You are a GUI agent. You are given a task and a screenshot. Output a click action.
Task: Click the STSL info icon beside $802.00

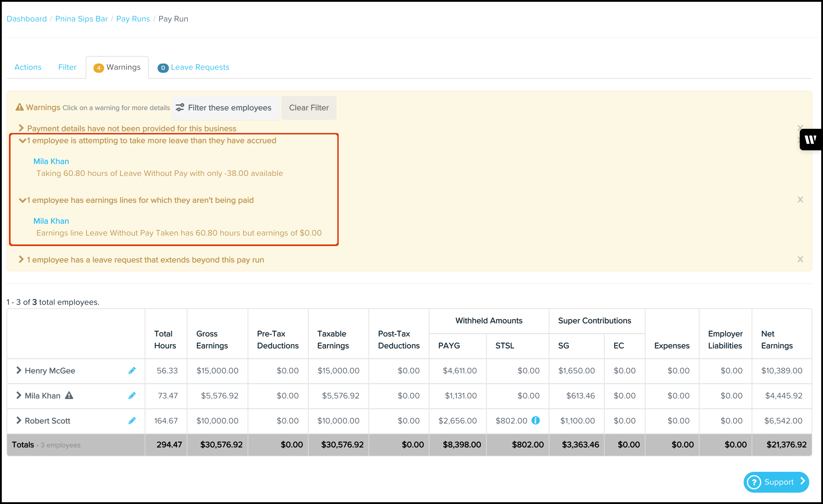535,420
